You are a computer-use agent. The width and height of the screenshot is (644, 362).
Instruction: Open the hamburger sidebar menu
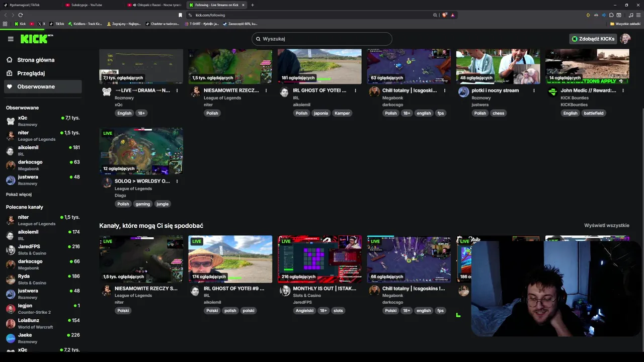11,39
